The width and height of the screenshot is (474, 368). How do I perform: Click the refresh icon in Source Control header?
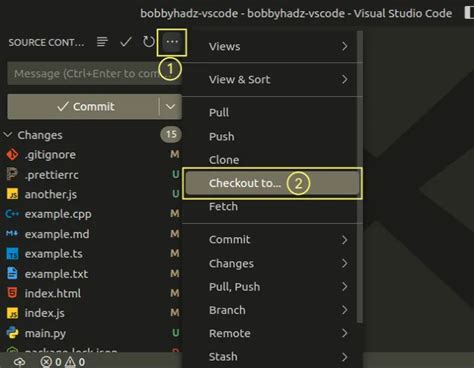tap(149, 42)
